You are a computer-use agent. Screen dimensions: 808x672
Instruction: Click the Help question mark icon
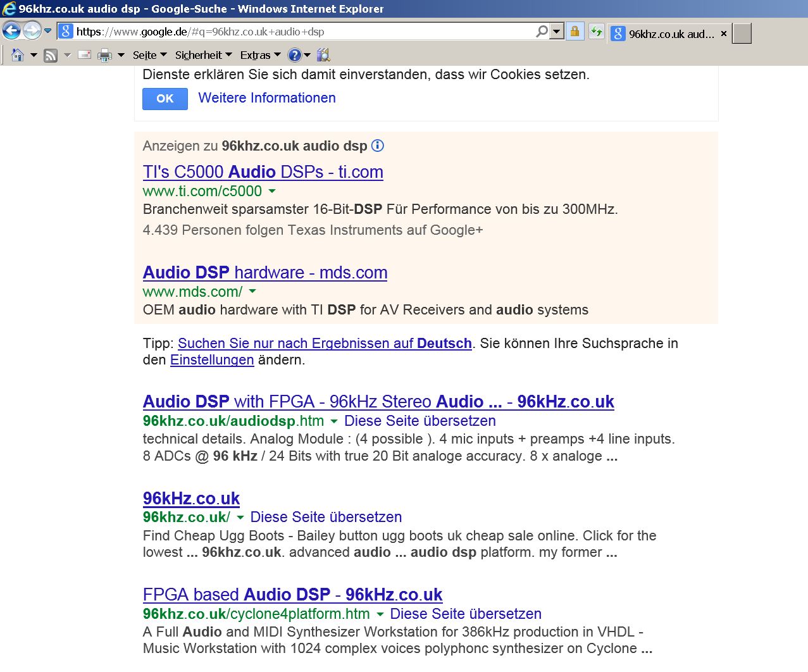(x=295, y=55)
